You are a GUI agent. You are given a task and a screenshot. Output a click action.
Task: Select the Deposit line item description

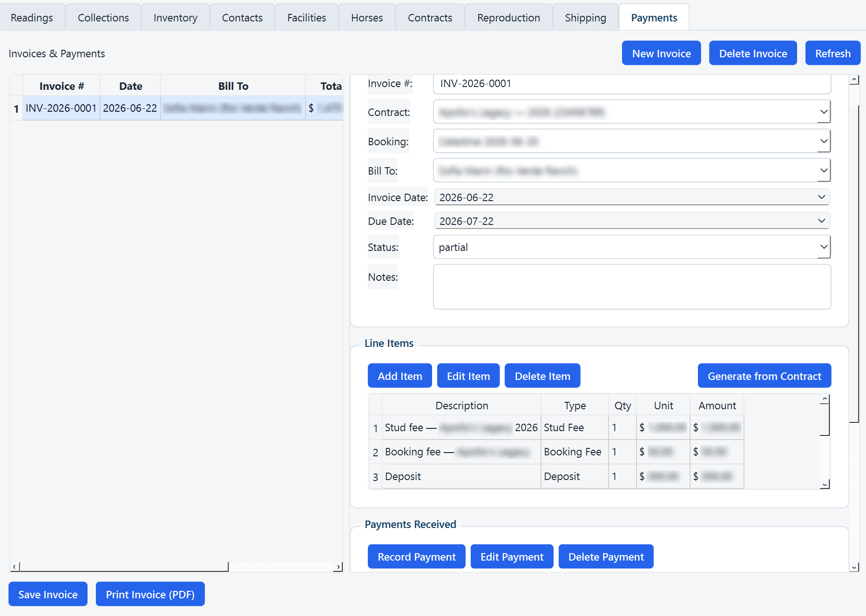(461, 476)
